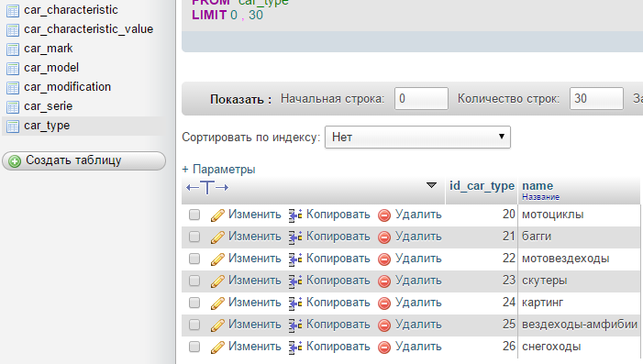Open column options triangle in table header

click(x=431, y=185)
